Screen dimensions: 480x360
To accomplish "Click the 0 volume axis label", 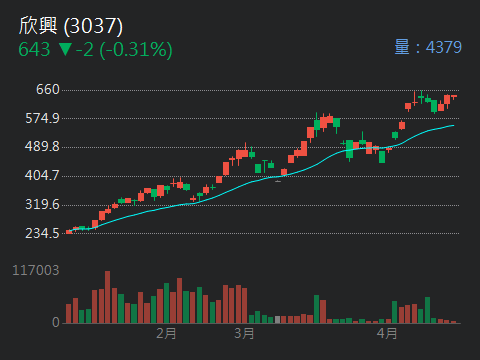I will [56, 322].
